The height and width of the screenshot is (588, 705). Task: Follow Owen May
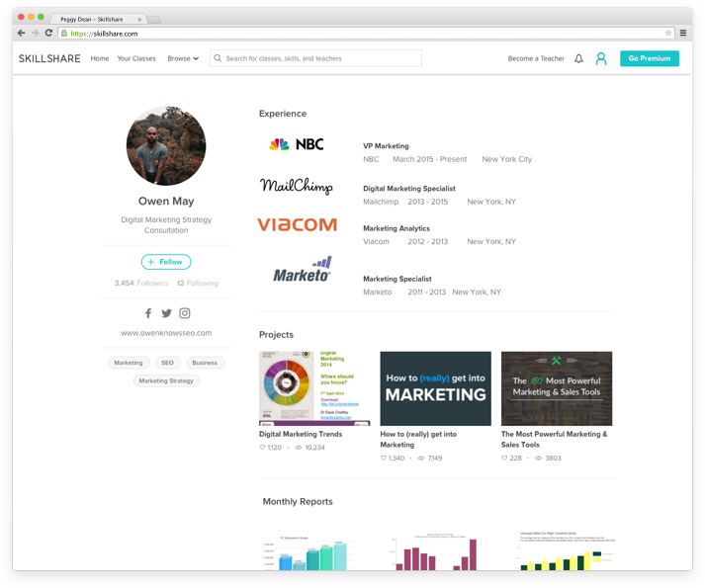pos(166,262)
